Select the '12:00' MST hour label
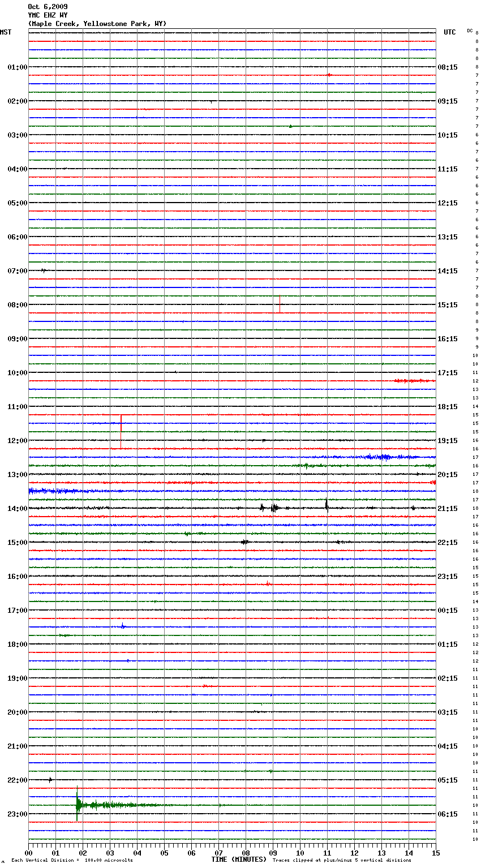 point(18,441)
